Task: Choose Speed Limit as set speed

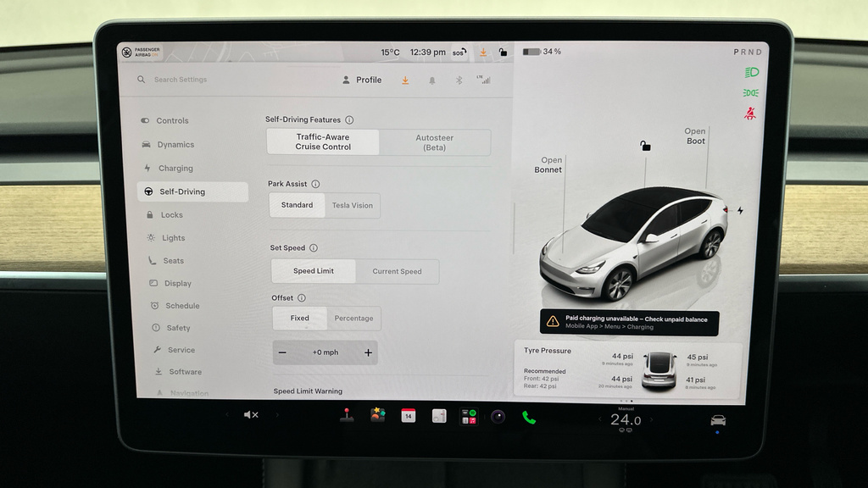Action: coord(314,270)
